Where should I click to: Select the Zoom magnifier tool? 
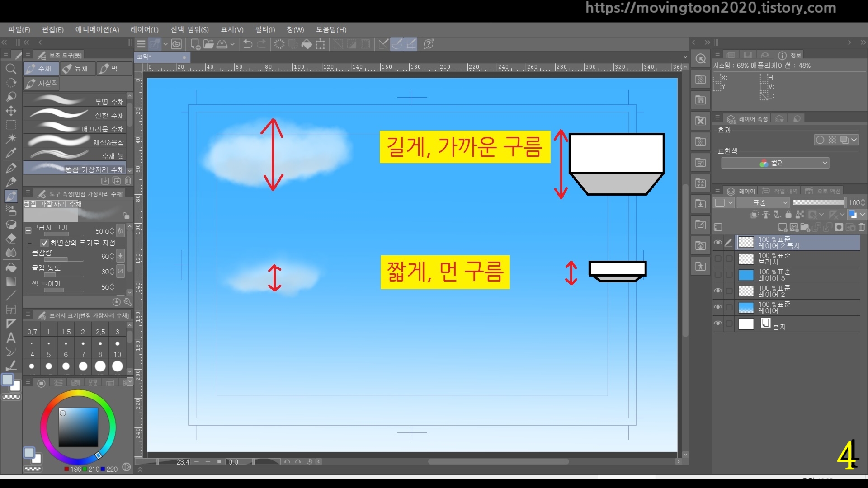pos(11,69)
